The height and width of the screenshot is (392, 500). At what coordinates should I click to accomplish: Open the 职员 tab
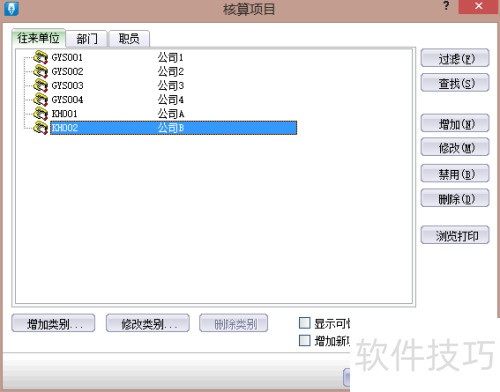tap(129, 39)
